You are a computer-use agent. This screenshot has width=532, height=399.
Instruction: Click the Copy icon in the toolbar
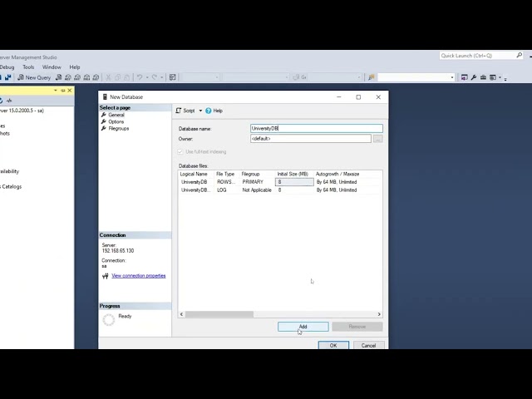click(117, 77)
